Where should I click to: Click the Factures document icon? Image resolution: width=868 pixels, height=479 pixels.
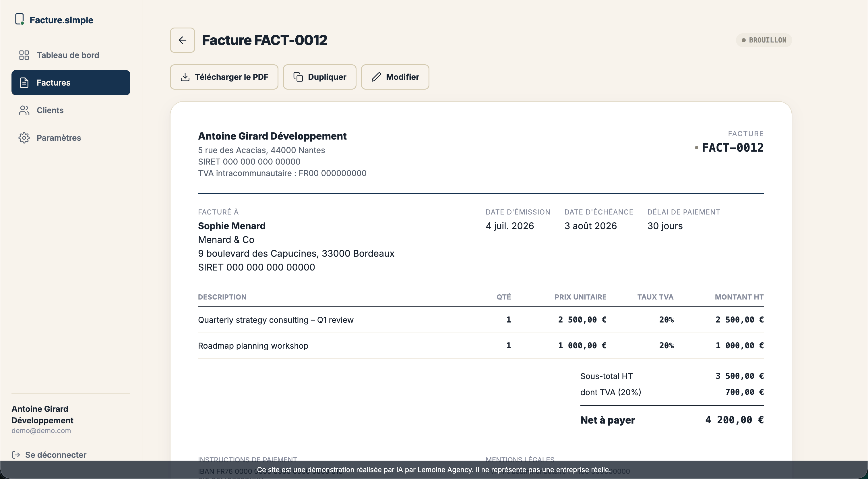pyautogui.click(x=24, y=83)
